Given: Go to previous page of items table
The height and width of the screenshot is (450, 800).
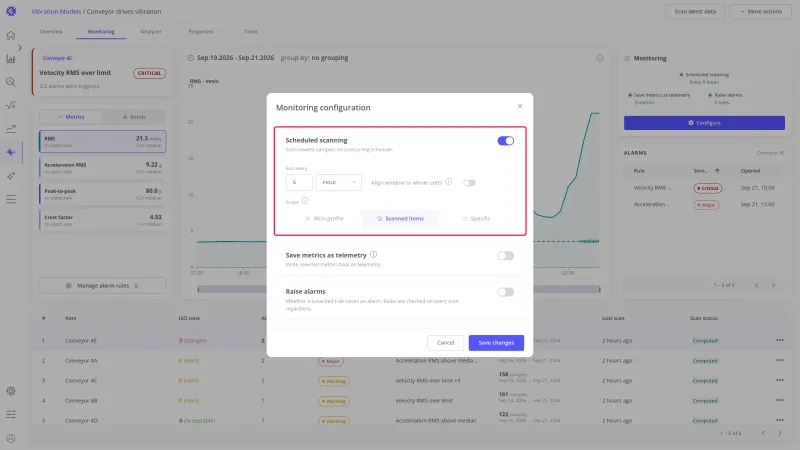Looking at the screenshot, I should (763, 433).
